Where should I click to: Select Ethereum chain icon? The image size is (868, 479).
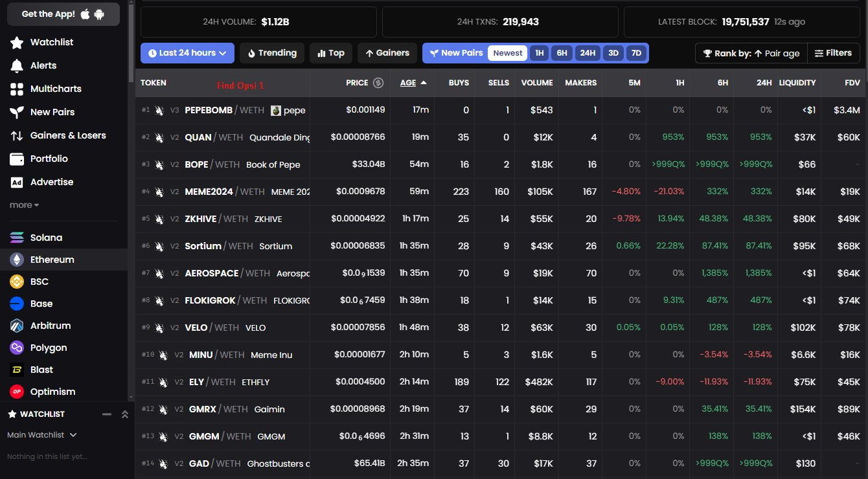(x=17, y=260)
